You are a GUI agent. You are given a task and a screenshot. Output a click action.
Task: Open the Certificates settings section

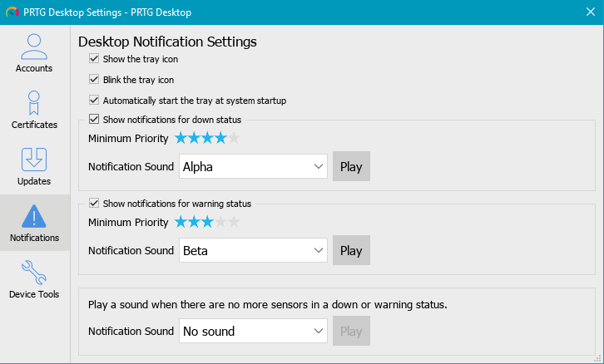pyautogui.click(x=34, y=110)
